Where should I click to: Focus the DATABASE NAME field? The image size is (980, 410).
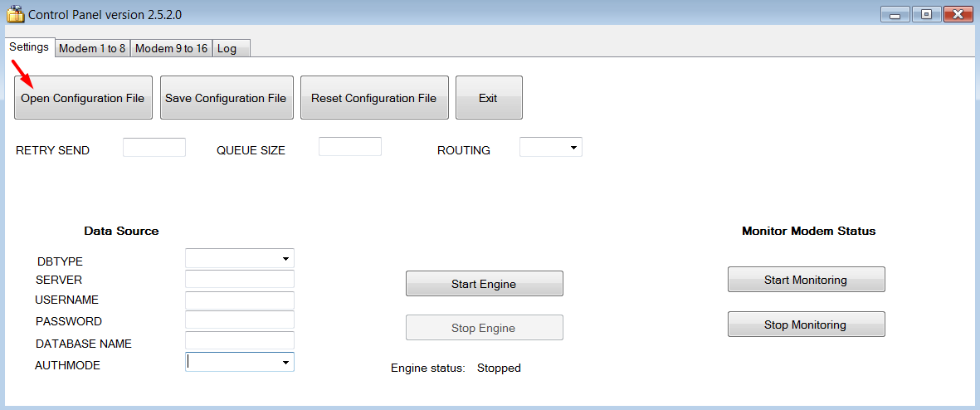(x=239, y=341)
